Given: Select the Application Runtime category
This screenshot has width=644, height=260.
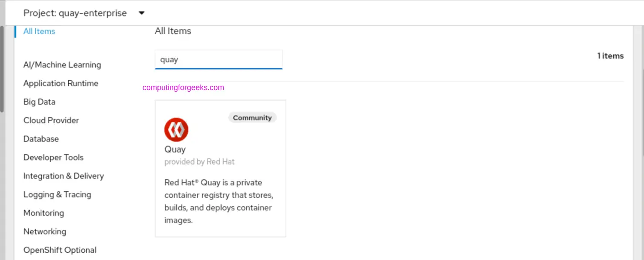Looking at the screenshot, I should tap(61, 83).
